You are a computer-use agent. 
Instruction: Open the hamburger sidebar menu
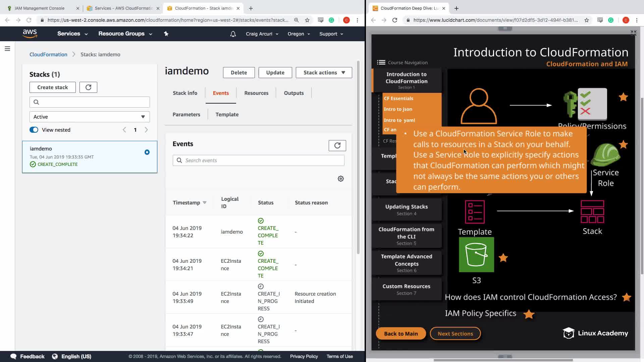point(7,49)
